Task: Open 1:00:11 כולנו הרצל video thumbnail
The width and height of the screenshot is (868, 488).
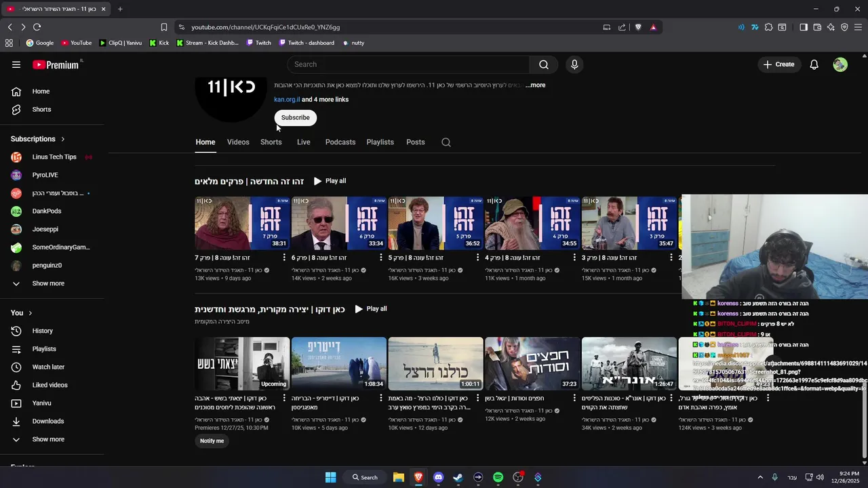Action: 435,364
